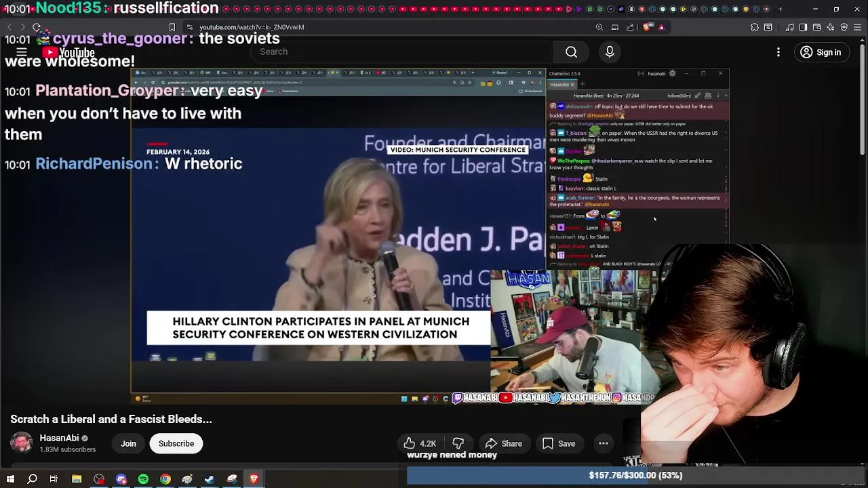Open a new browser tab with plus
The width and height of the screenshot is (868, 488).
pos(780,9)
